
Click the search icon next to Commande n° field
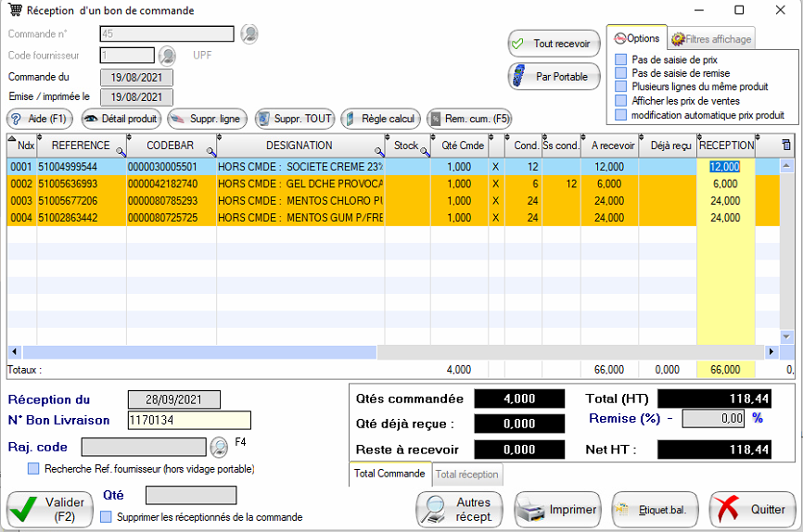point(249,34)
